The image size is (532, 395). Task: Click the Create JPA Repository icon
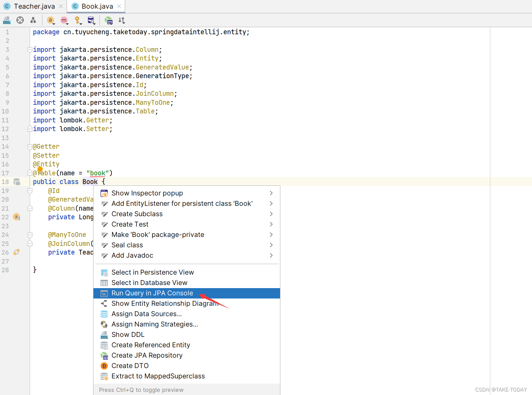(x=104, y=356)
